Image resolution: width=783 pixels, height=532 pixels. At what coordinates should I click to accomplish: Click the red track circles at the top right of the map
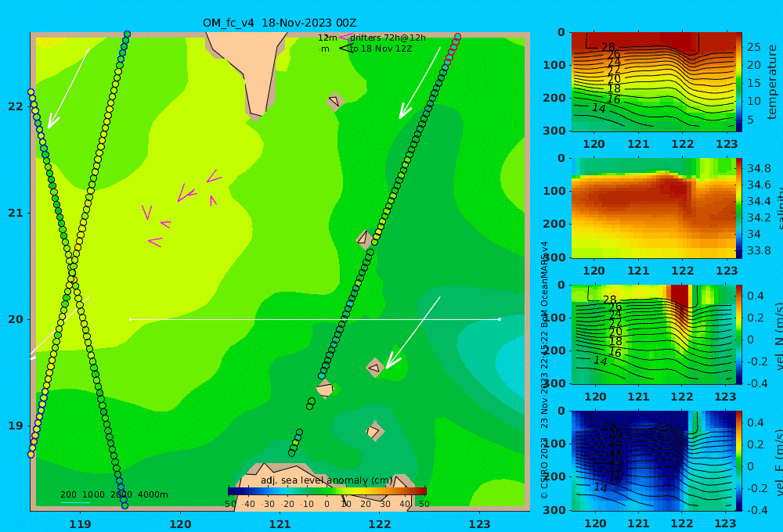(453, 49)
